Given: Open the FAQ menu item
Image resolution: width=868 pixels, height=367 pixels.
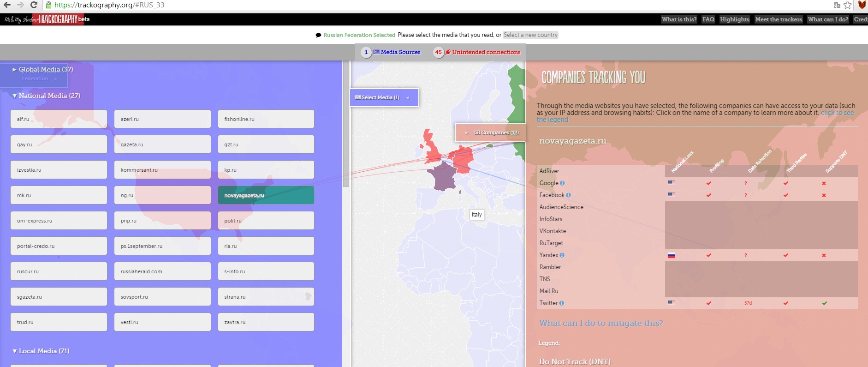Looking at the screenshot, I should [x=708, y=19].
